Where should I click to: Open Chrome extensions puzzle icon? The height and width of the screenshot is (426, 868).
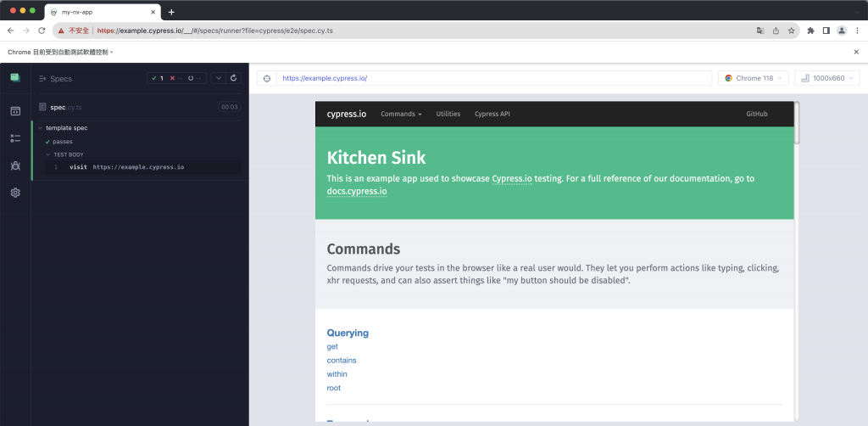pyautogui.click(x=811, y=31)
